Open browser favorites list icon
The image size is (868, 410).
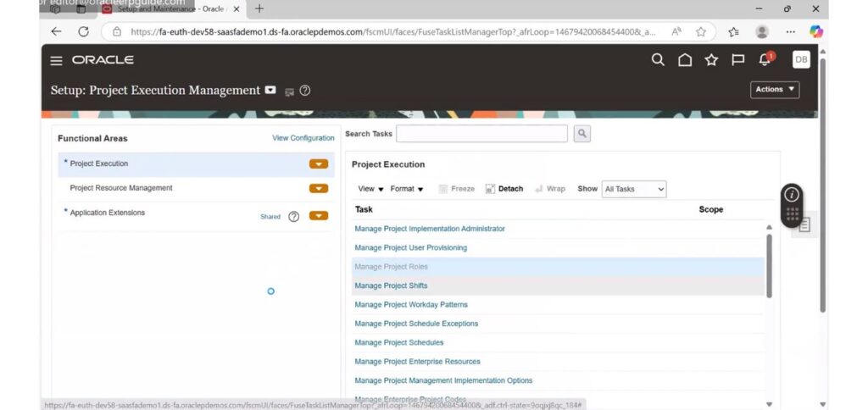click(x=733, y=31)
